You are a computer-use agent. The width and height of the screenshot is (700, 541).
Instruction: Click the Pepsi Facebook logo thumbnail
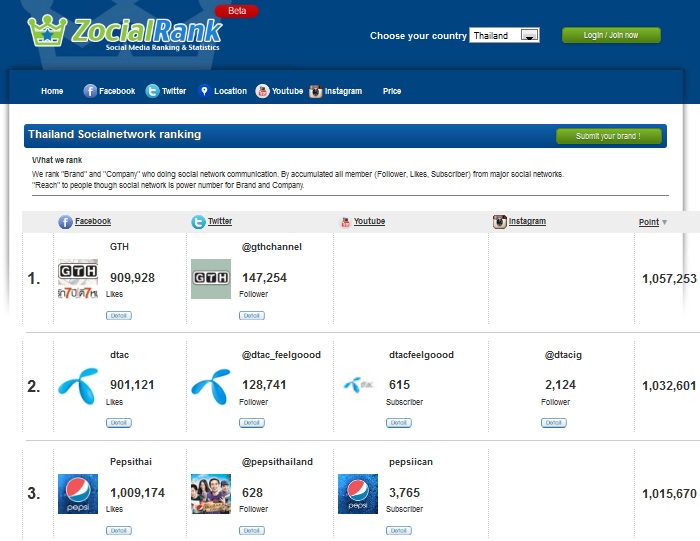pyautogui.click(x=78, y=494)
